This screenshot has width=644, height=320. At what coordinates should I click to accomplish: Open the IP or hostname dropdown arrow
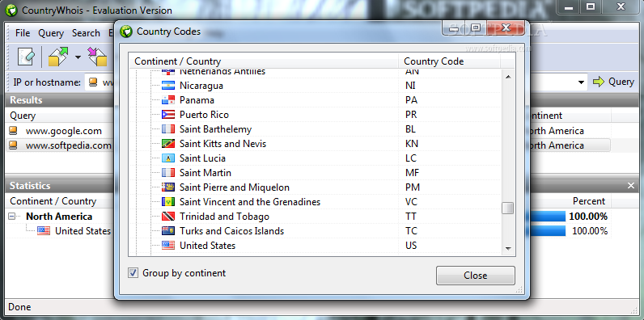pos(581,82)
